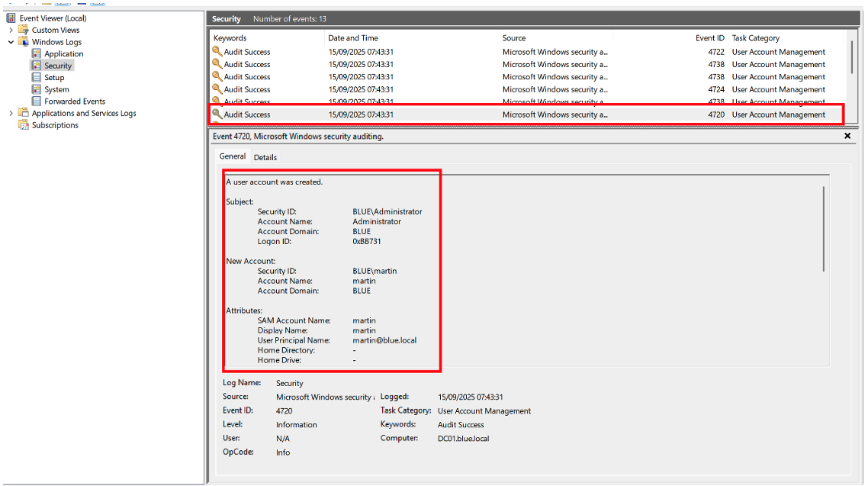Open the Subscriptions icon
Viewport: 868px width, 486px height.
click(x=24, y=125)
